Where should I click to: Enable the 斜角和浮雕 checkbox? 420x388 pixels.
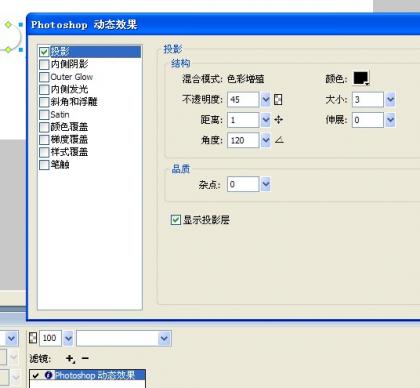tap(44, 102)
